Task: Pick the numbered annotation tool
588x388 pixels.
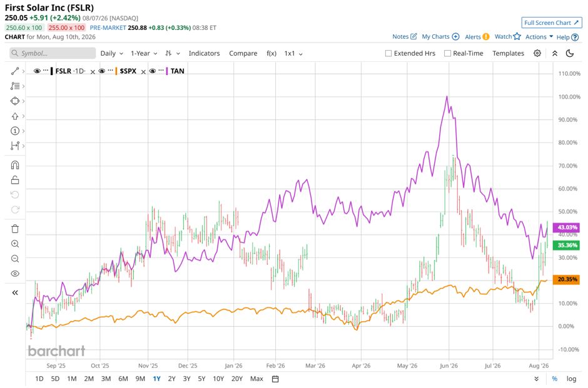Action: 15,131
